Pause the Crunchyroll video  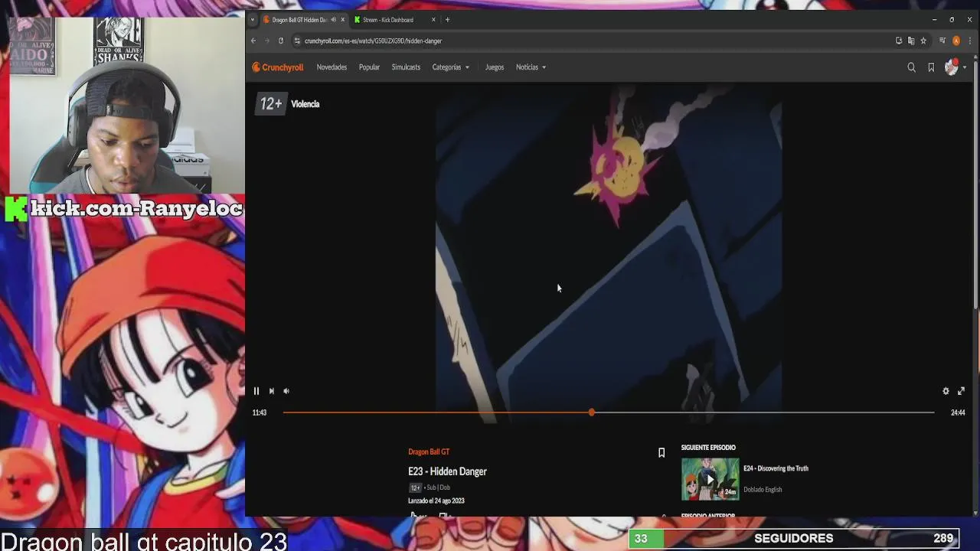coord(256,391)
